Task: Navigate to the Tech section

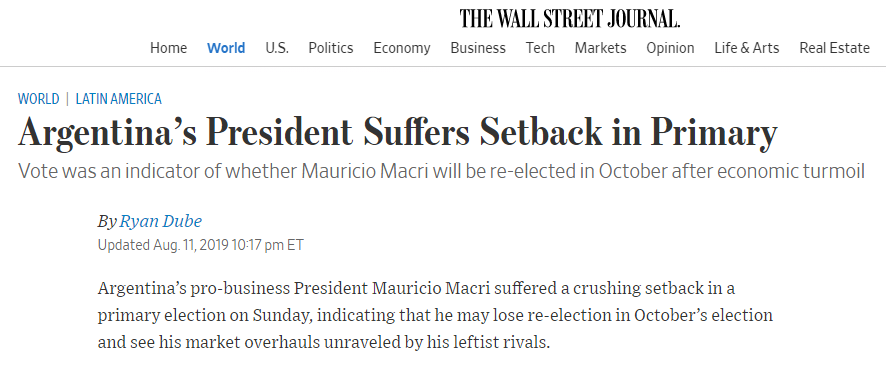Action: point(540,48)
